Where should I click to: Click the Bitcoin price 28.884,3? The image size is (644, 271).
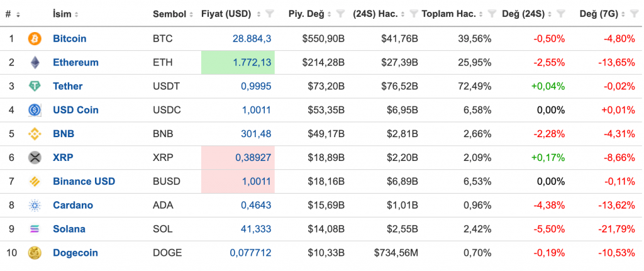tap(252, 39)
